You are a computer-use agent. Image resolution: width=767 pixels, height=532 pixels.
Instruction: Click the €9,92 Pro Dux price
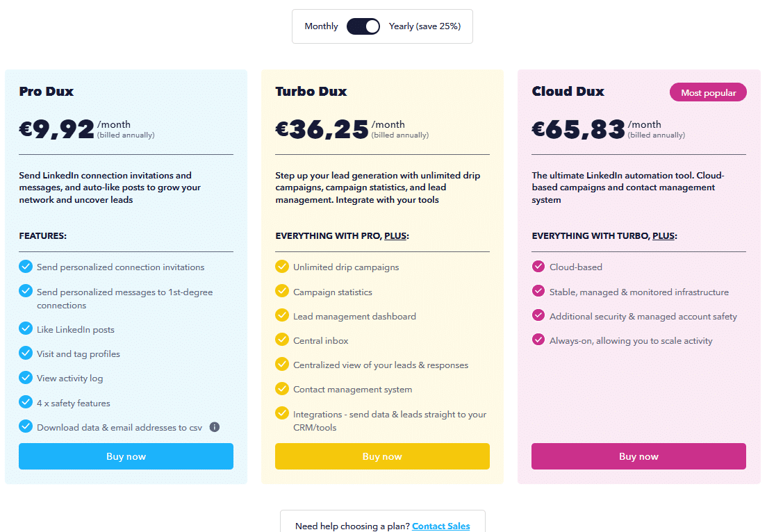57,129
